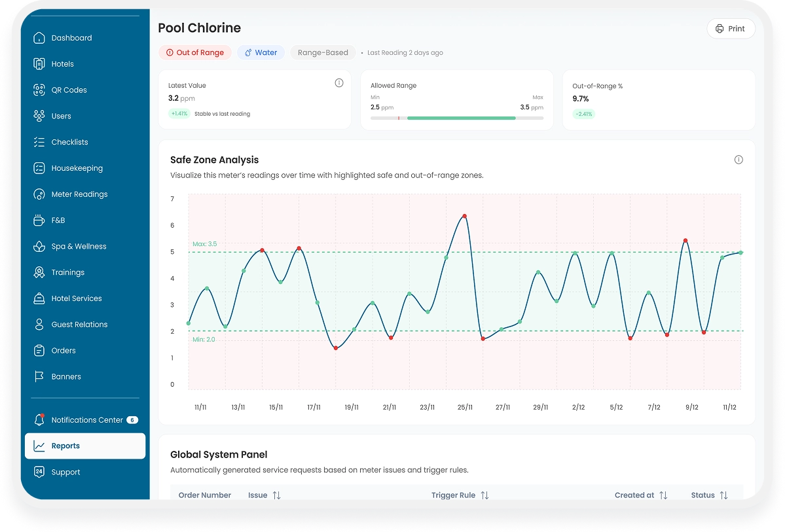Click the Trainings badge icon

pos(39,272)
